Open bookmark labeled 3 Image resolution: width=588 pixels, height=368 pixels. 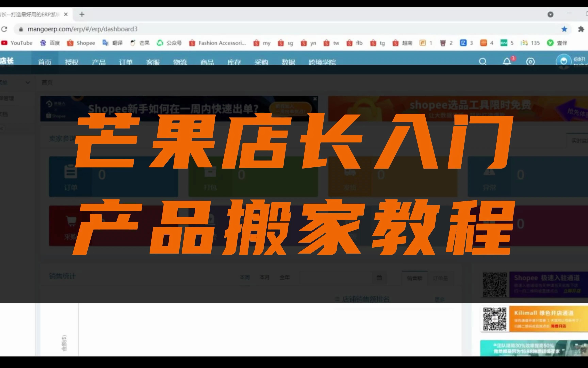(467, 43)
